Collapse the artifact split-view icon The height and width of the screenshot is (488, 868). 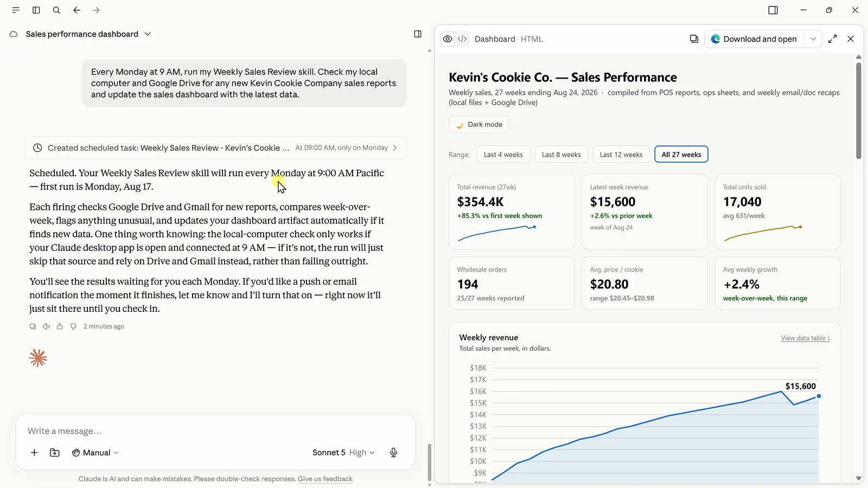[x=418, y=34]
